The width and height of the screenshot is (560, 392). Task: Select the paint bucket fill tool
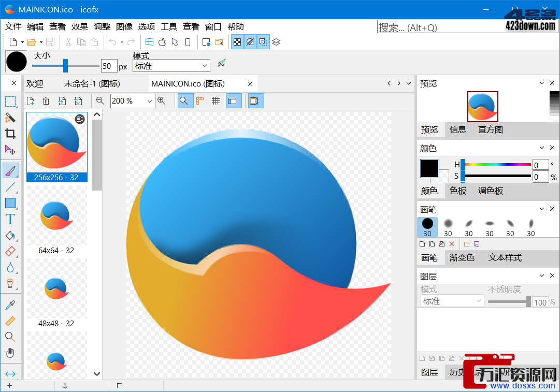click(x=10, y=235)
